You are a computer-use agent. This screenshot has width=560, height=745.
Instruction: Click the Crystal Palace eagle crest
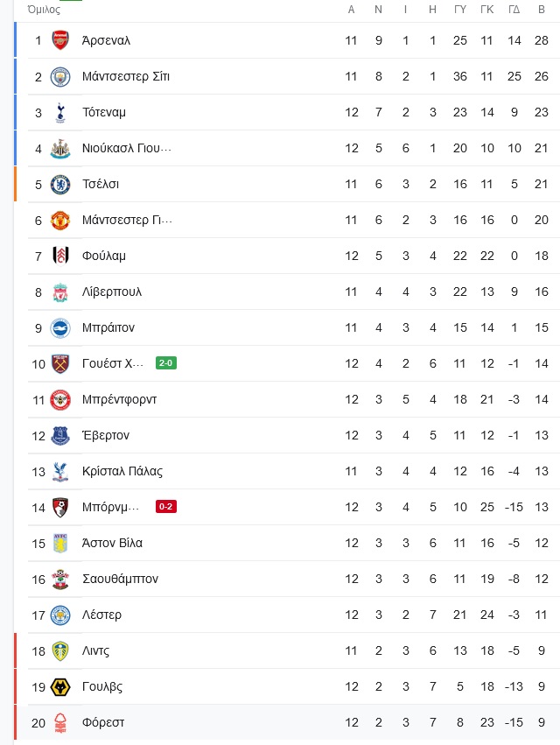tap(60, 472)
